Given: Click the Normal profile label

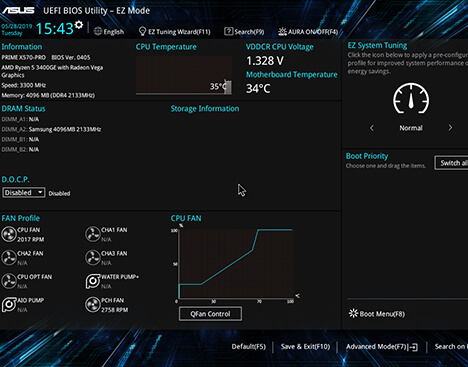Looking at the screenshot, I should point(411,128).
